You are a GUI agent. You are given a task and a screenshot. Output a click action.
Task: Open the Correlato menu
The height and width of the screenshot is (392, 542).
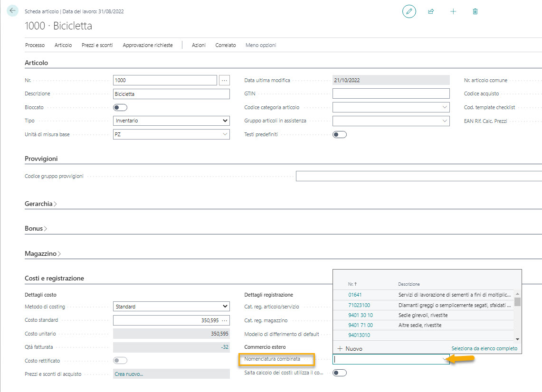pos(225,45)
